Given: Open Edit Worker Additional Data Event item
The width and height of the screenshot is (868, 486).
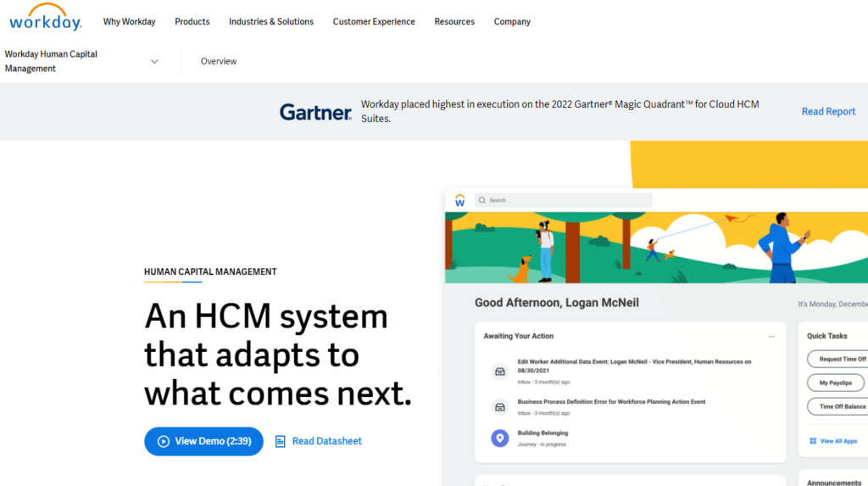Looking at the screenshot, I should coord(634,371).
